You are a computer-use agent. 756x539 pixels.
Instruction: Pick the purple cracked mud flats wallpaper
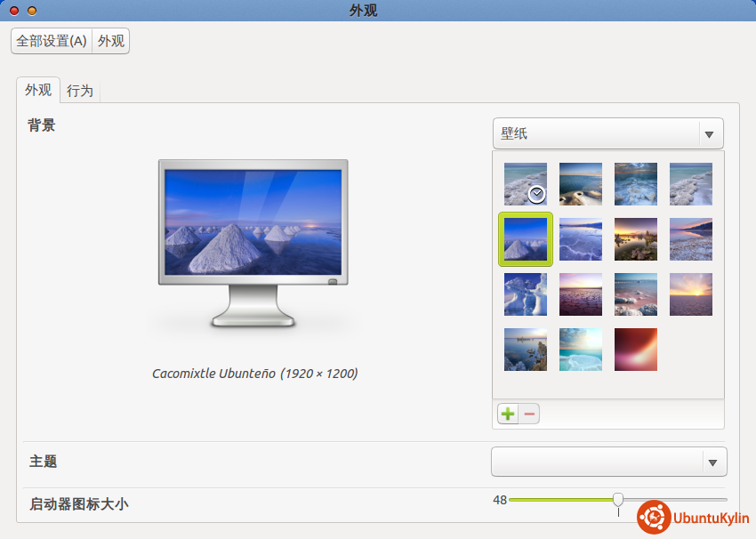(581, 294)
